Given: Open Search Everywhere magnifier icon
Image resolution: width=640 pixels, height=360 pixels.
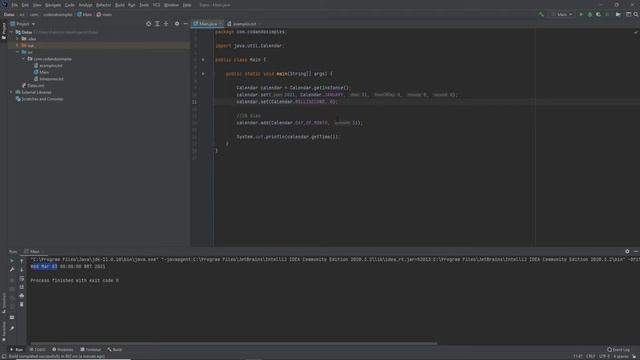Looking at the screenshot, I should (x=636, y=14).
